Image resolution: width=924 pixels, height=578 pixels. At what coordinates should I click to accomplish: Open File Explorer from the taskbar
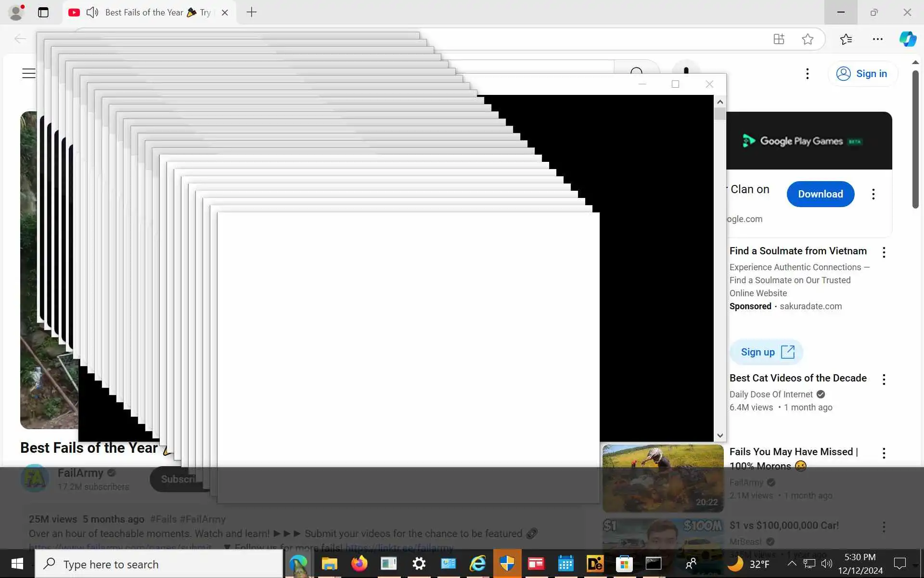click(x=330, y=564)
